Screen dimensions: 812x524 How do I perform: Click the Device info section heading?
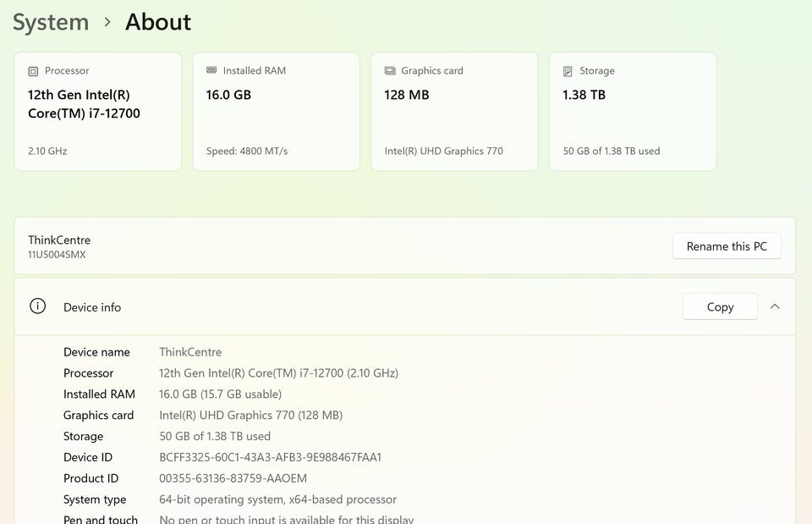point(92,307)
